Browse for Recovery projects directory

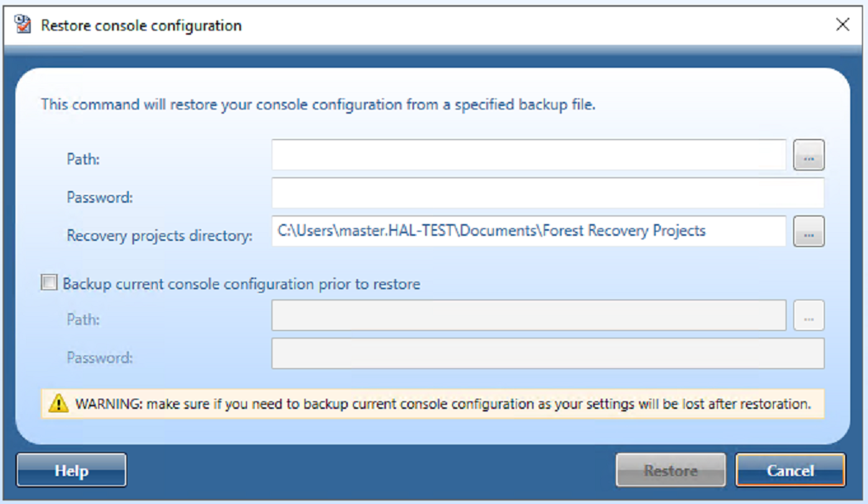coord(809,231)
